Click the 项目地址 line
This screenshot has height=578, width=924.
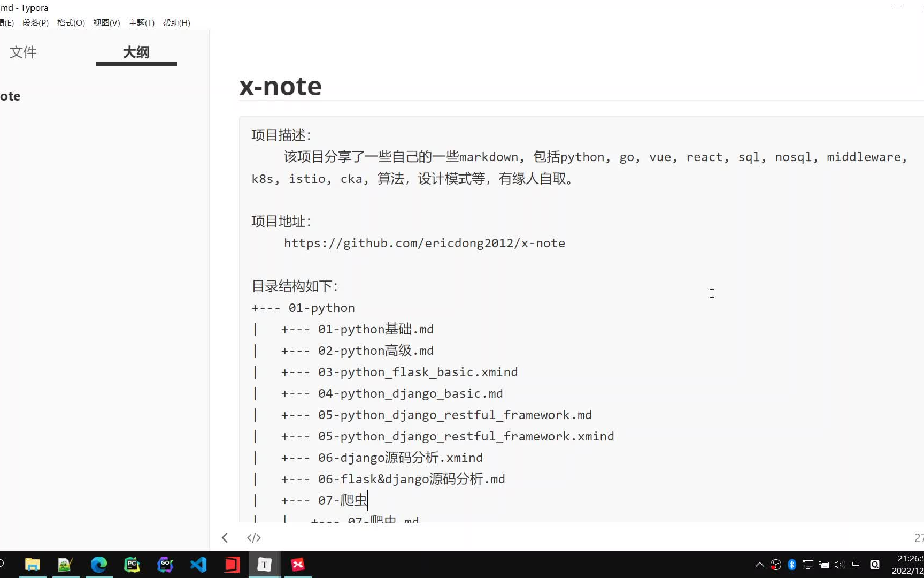click(x=281, y=222)
